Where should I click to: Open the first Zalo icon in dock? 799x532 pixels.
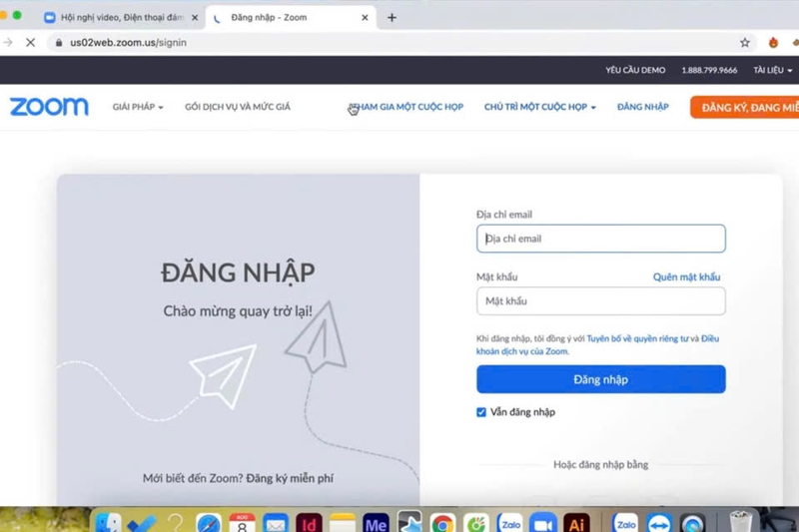tap(509, 523)
